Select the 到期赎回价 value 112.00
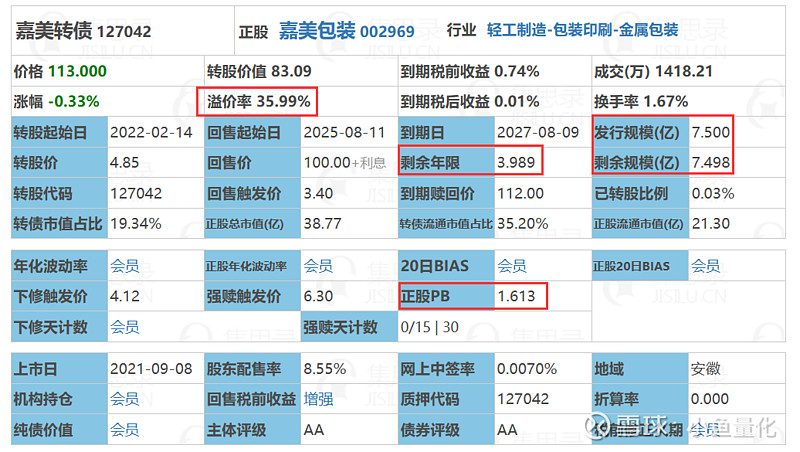Viewport: 800px width, 452px height. (521, 193)
